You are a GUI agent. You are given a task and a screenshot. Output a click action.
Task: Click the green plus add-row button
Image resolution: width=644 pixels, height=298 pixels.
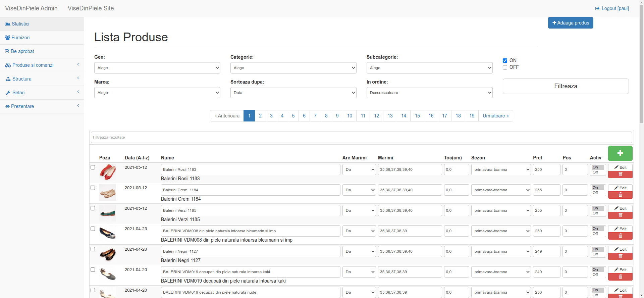(620, 153)
